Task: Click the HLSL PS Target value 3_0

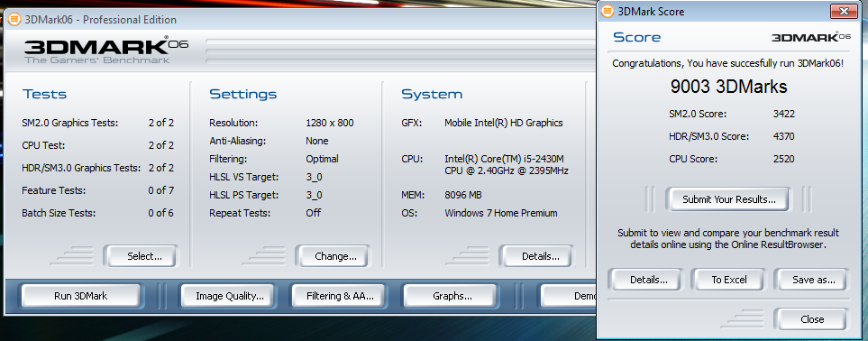Action: tap(314, 195)
